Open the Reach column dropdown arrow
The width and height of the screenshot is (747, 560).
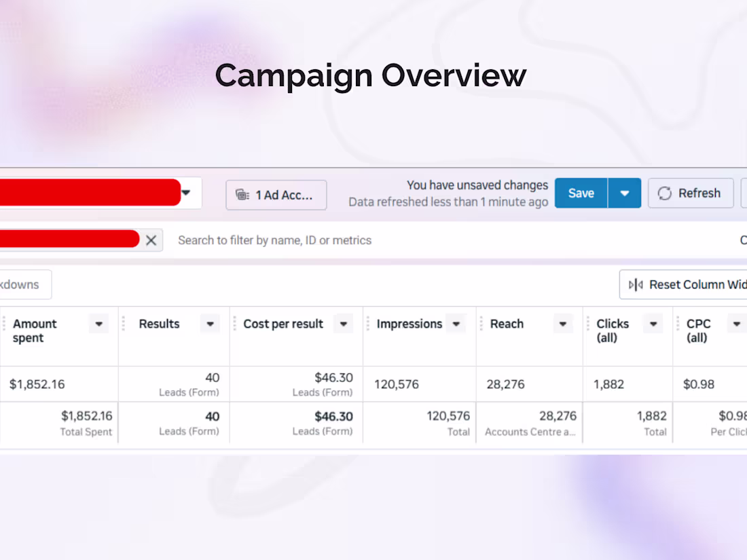point(563,324)
